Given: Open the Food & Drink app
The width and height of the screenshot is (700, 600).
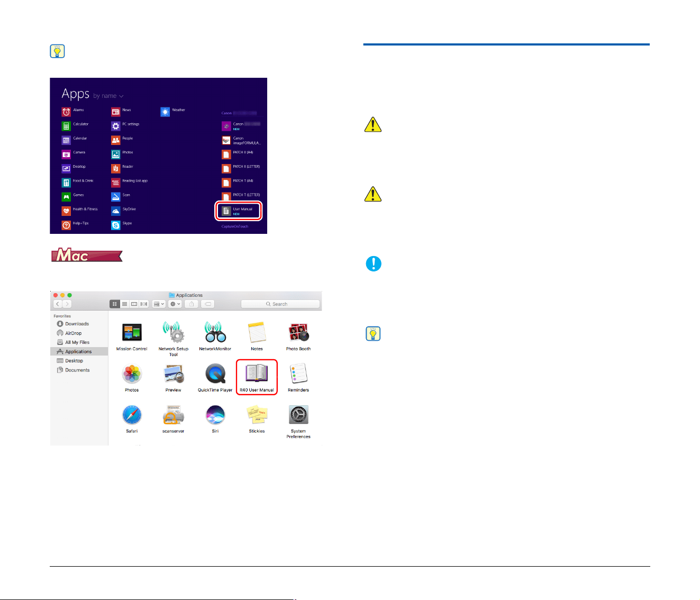Looking at the screenshot, I should (77, 183).
